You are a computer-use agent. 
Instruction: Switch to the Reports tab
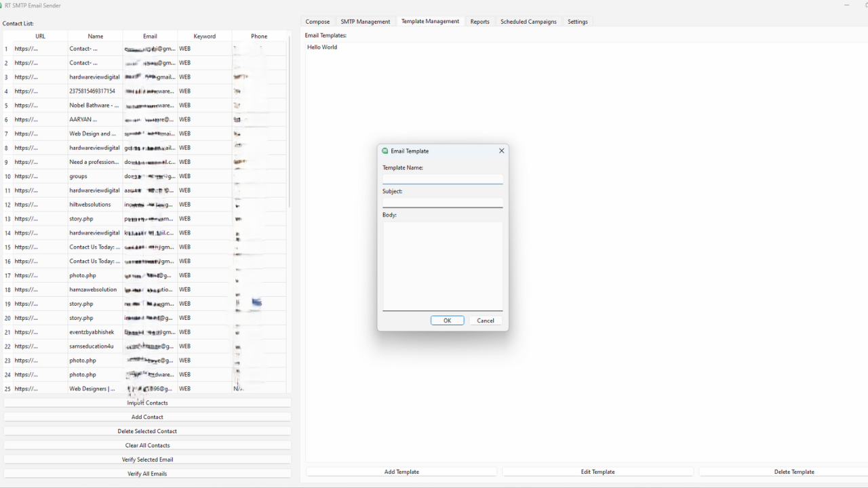tap(480, 21)
